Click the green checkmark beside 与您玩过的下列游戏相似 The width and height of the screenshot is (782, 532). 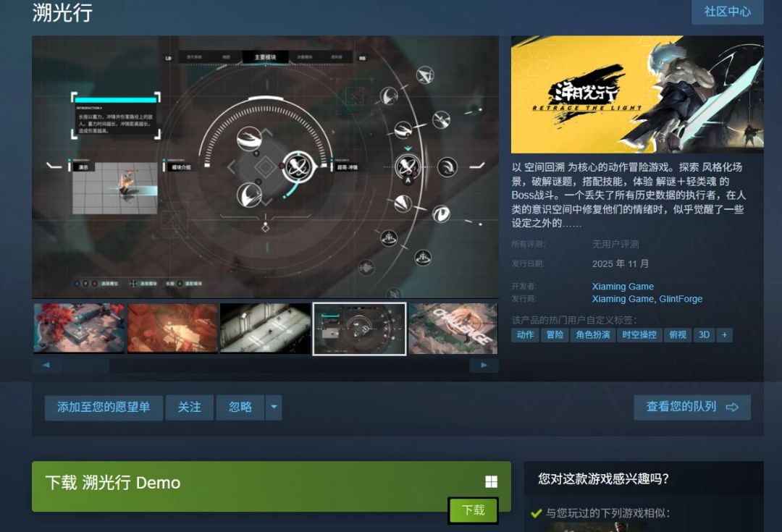(x=537, y=513)
